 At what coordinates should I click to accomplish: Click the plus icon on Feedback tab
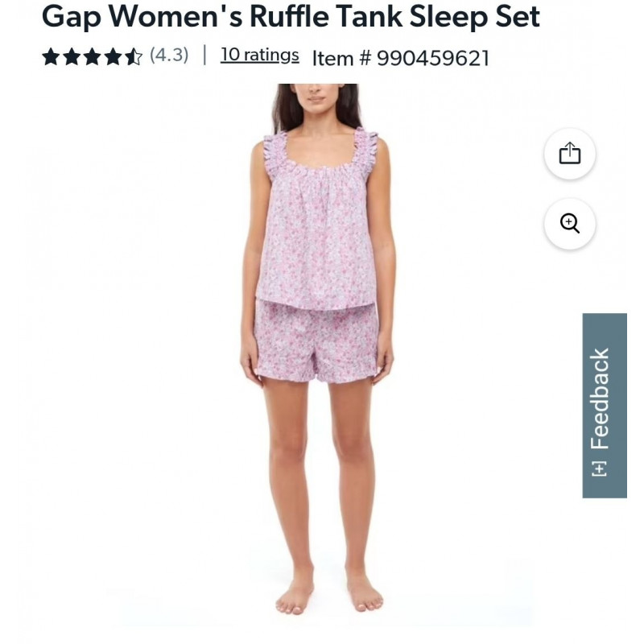pos(599,469)
